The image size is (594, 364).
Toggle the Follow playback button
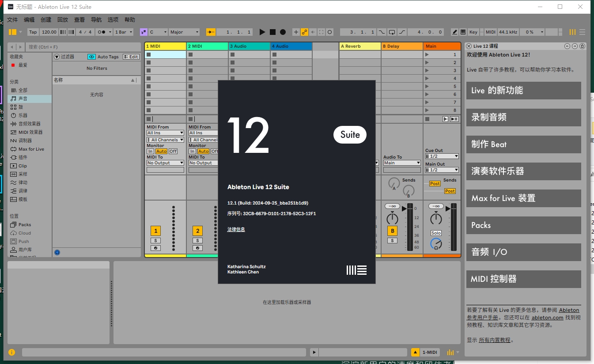point(211,32)
